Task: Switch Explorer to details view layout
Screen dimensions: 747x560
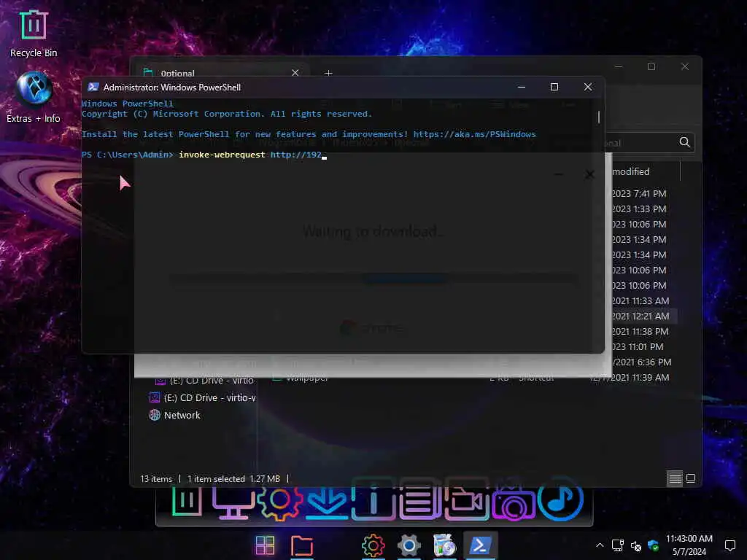Action: pyautogui.click(x=675, y=478)
